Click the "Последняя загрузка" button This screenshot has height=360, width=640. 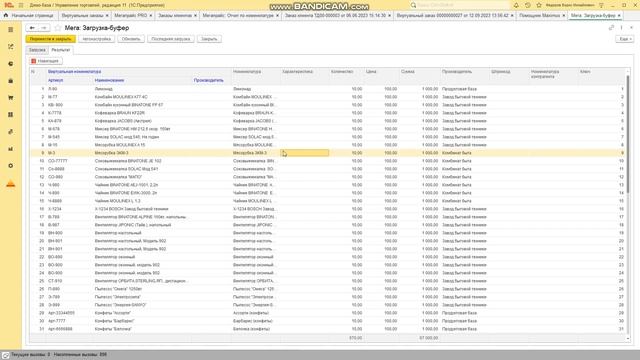(x=171, y=39)
